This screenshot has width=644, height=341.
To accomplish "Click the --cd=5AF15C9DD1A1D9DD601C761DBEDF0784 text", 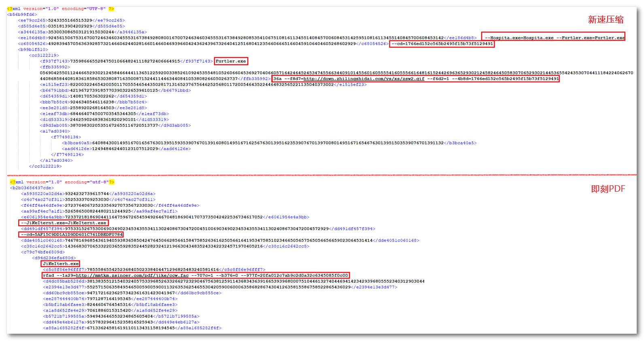I will (x=72, y=235).
